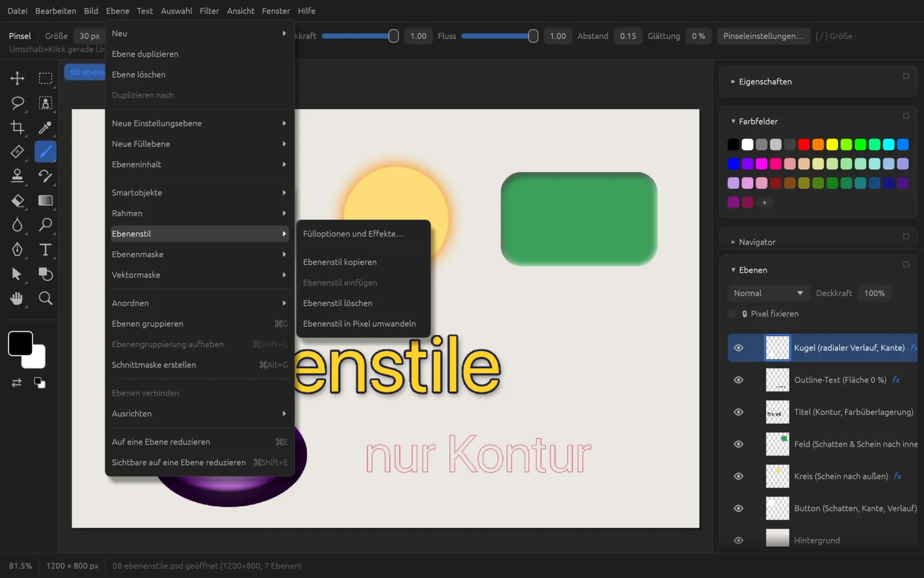924x578 pixels.
Task: Choose the Eraser tool
Action: 17,201
